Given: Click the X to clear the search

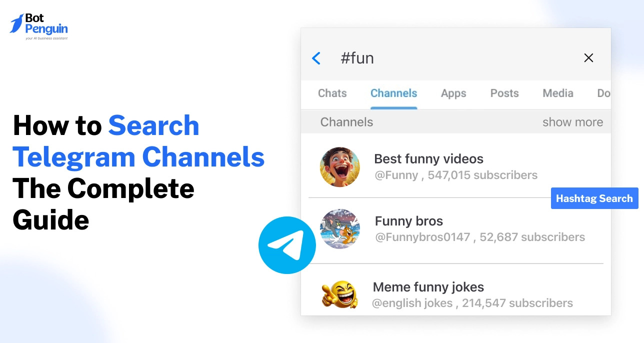Looking at the screenshot, I should click(588, 57).
